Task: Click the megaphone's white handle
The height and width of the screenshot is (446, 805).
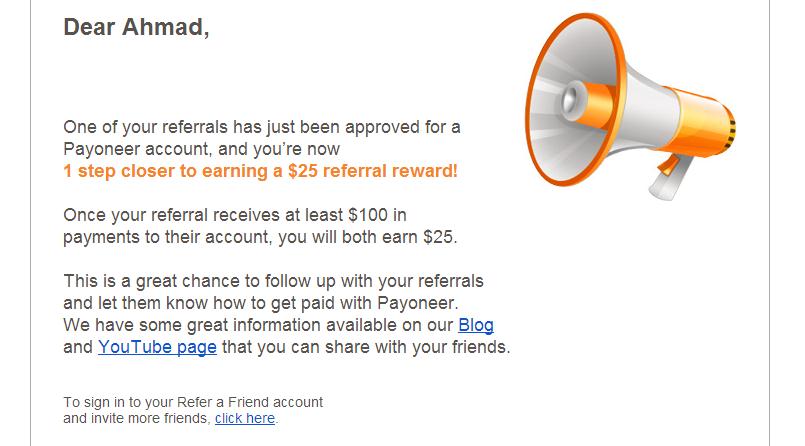Action: click(666, 178)
